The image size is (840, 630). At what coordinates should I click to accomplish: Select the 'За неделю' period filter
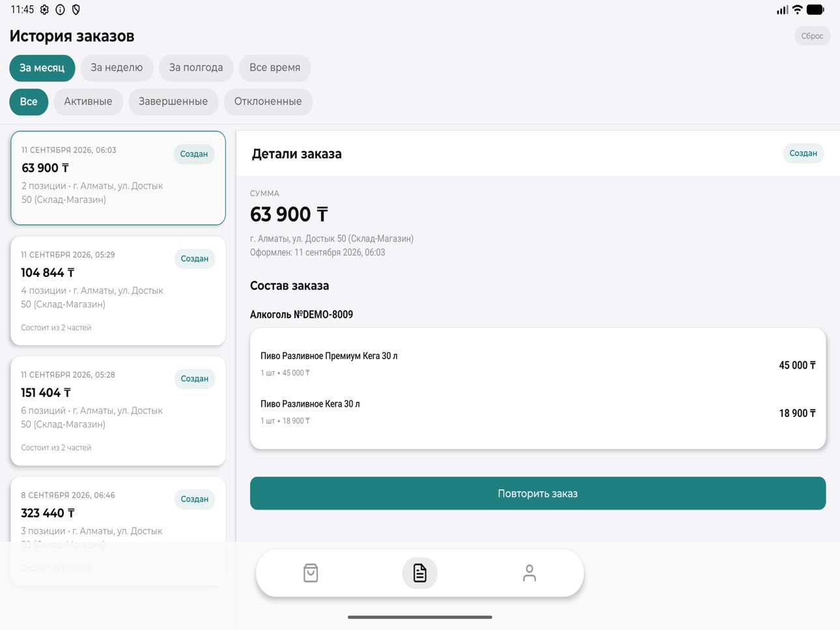point(117,68)
